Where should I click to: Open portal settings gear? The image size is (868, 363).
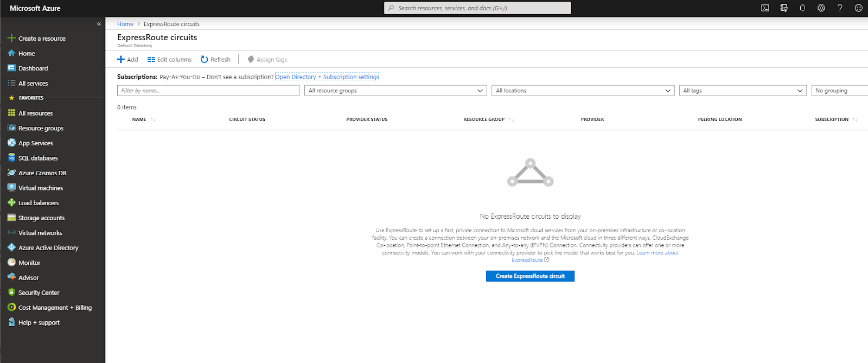coord(821,8)
